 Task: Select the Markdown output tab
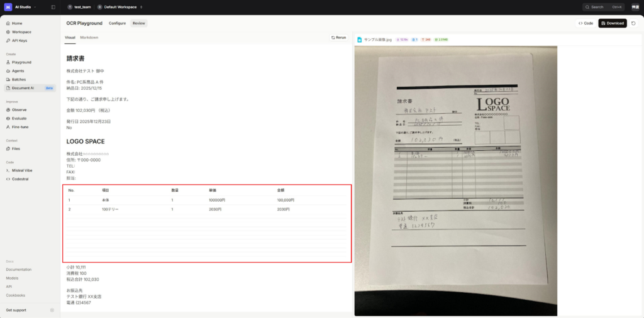pos(89,37)
